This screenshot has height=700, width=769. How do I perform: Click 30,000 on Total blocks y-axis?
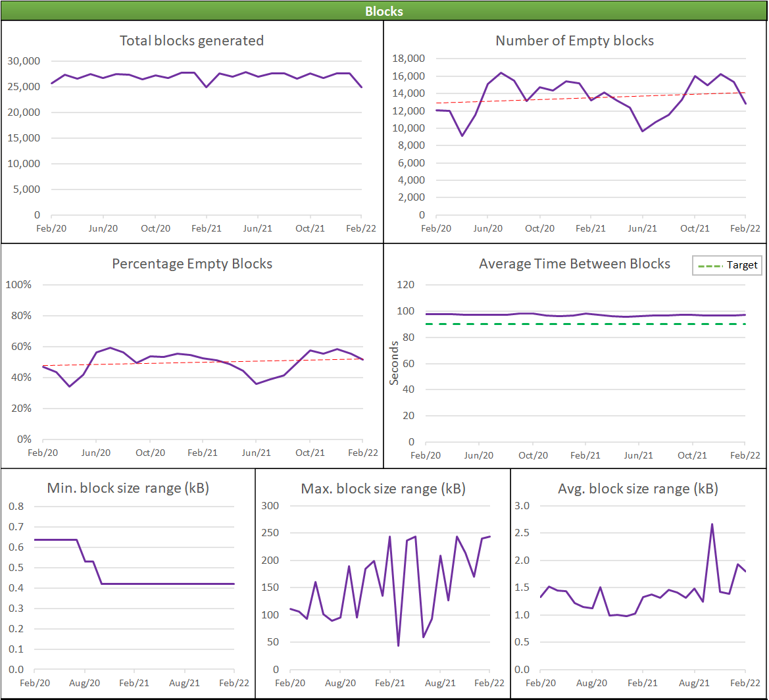coord(24,61)
